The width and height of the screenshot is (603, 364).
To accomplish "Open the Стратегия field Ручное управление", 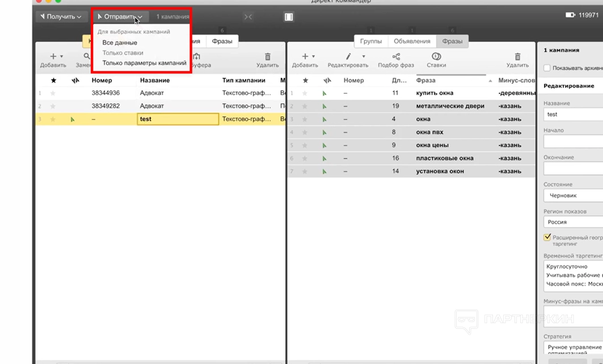I will (x=573, y=348).
